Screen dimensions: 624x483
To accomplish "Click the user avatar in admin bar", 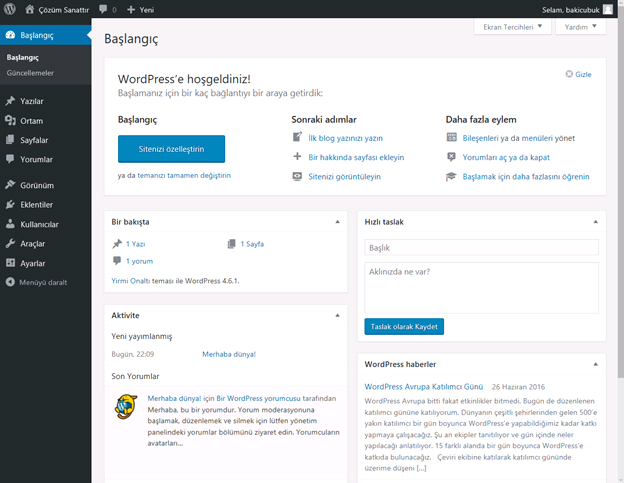I will pyautogui.click(x=608, y=9).
